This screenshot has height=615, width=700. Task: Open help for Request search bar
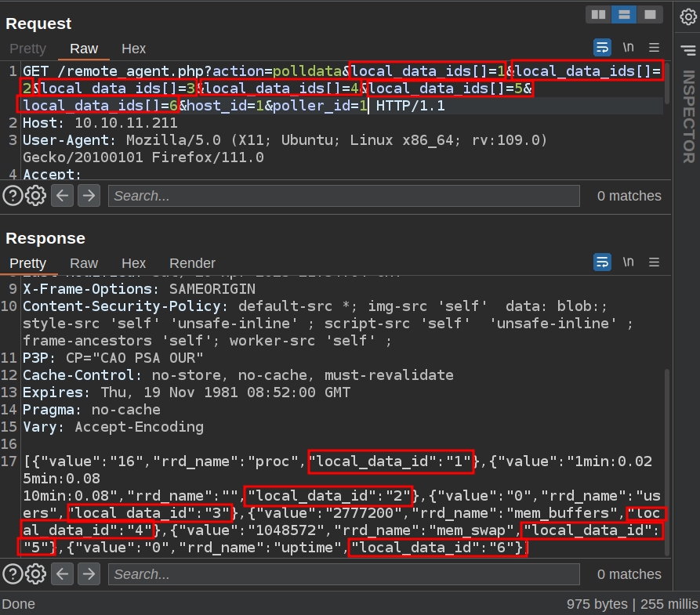[x=13, y=195]
